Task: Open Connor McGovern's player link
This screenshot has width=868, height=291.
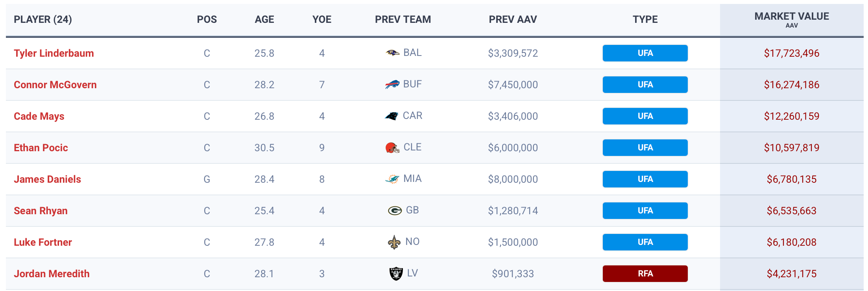Action: click(55, 85)
